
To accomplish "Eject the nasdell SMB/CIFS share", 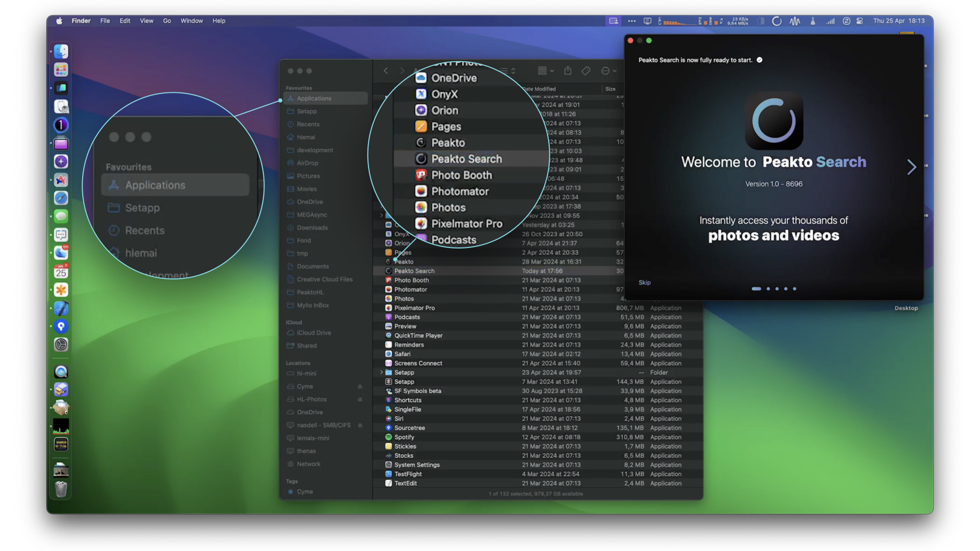I will (x=360, y=425).
